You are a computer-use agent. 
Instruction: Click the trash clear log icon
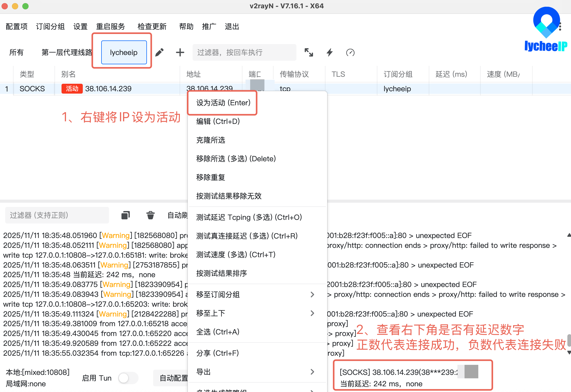(150, 215)
